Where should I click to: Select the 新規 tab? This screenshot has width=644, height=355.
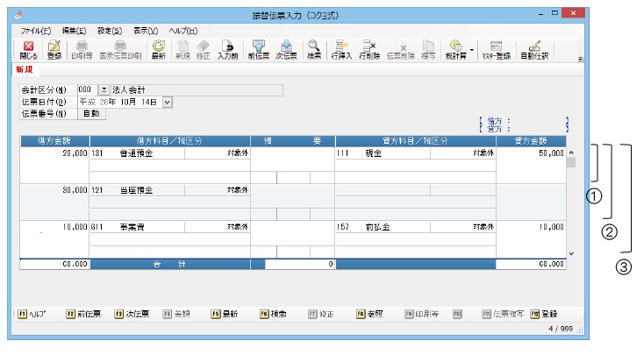(x=25, y=68)
